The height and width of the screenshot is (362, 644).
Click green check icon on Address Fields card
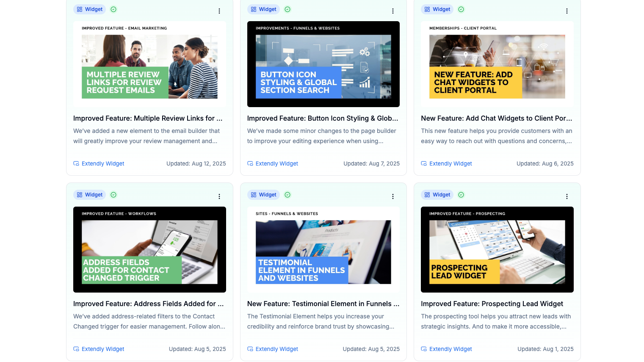point(113,195)
